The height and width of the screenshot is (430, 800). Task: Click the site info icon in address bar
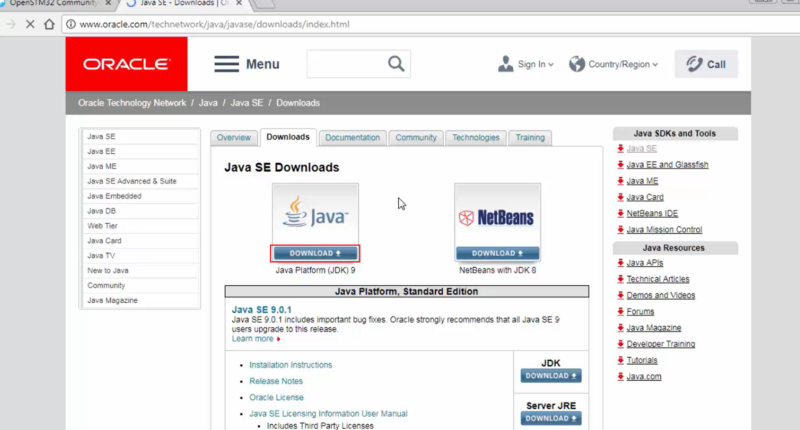[71, 24]
